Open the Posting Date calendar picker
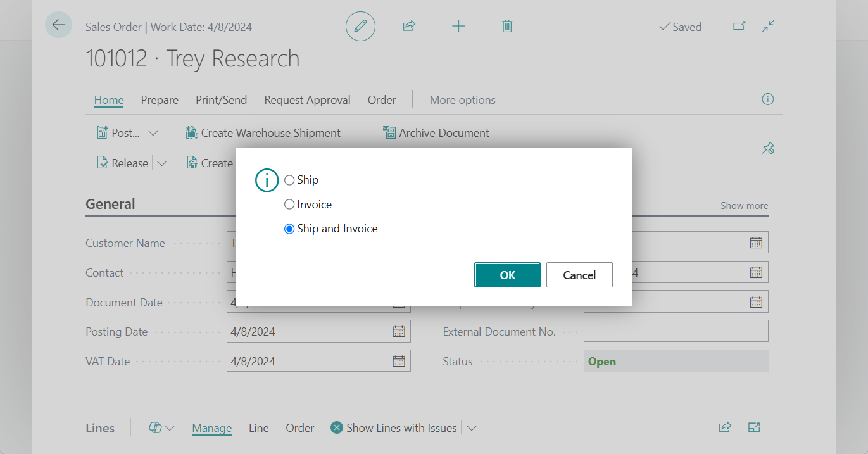 tap(399, 331)
